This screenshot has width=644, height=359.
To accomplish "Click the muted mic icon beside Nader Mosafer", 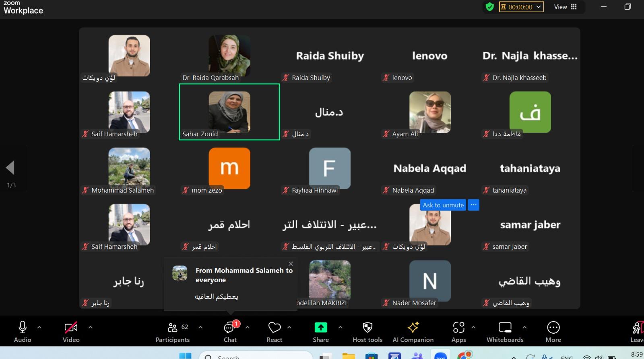I will [386, 303].
